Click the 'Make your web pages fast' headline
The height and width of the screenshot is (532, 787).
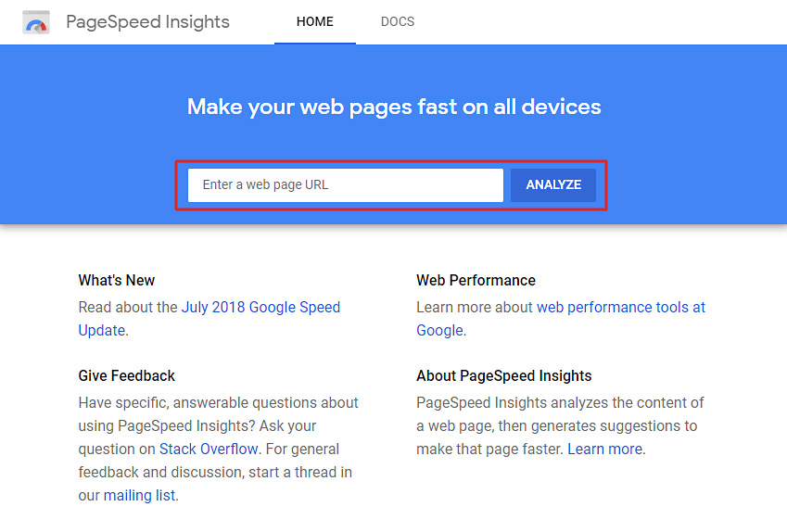(x=394, y=107)
